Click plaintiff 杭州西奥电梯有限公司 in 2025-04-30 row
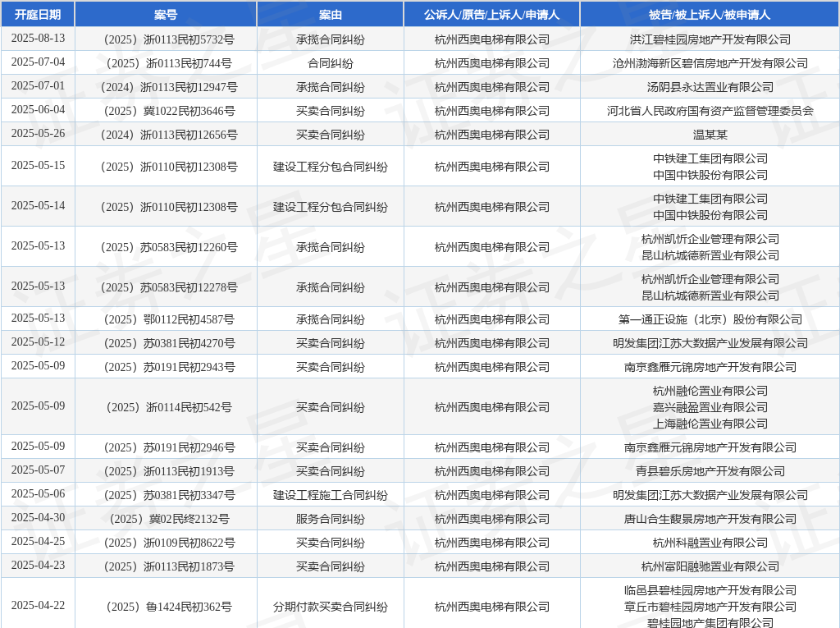 (492, 519)
